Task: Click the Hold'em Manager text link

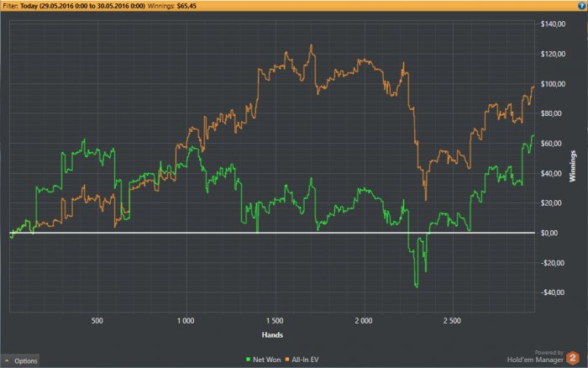Action: click(535, 360)
